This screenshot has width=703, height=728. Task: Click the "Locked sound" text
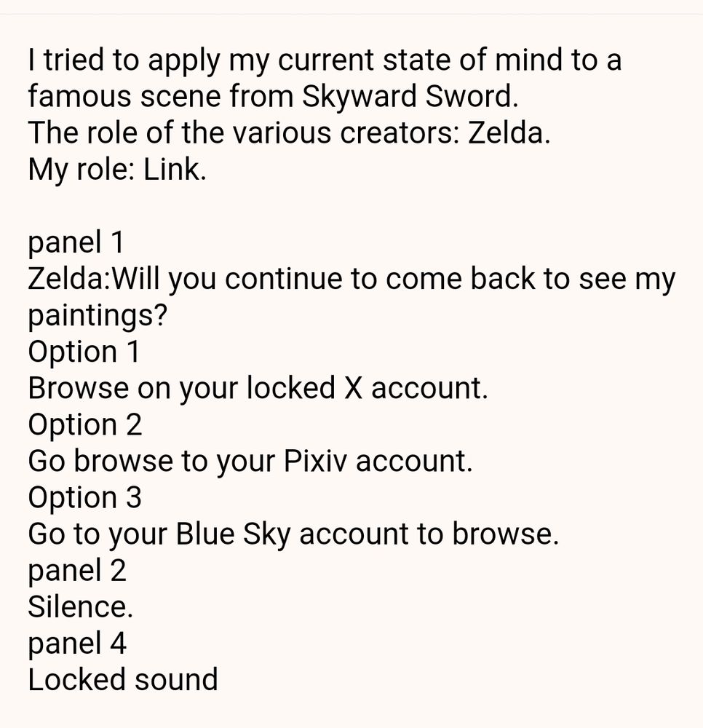click(x=122, y=680)
